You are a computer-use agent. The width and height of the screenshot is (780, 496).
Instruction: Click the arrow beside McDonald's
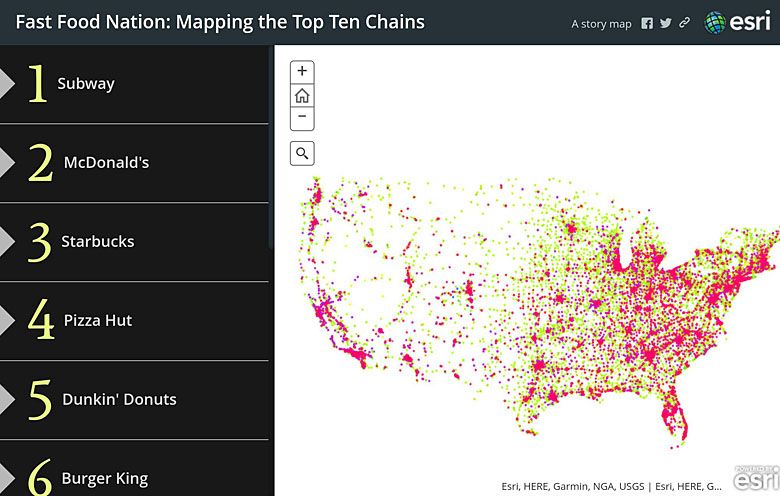7,162
